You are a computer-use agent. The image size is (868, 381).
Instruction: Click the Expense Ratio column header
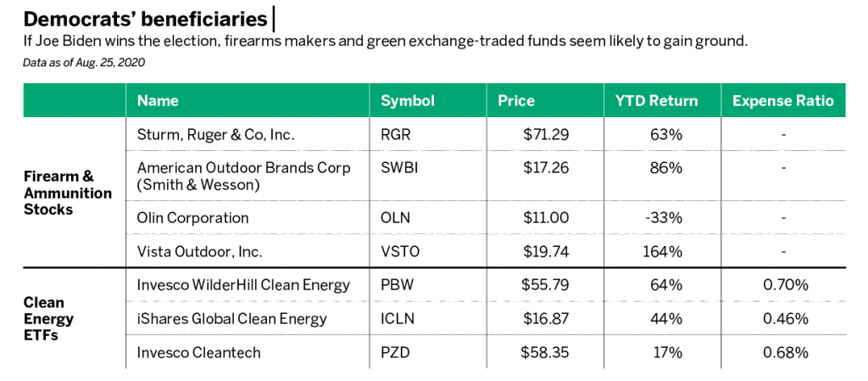coord(782,101)
